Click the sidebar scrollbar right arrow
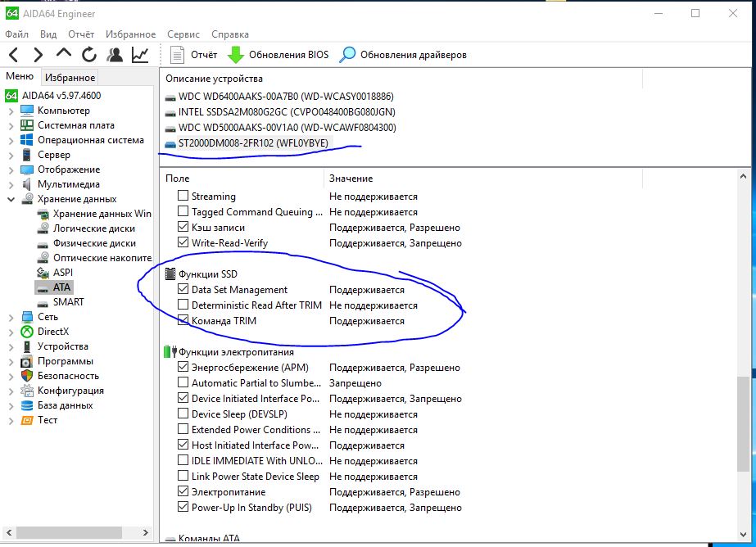The image size is (756, 547). point(146,532)
